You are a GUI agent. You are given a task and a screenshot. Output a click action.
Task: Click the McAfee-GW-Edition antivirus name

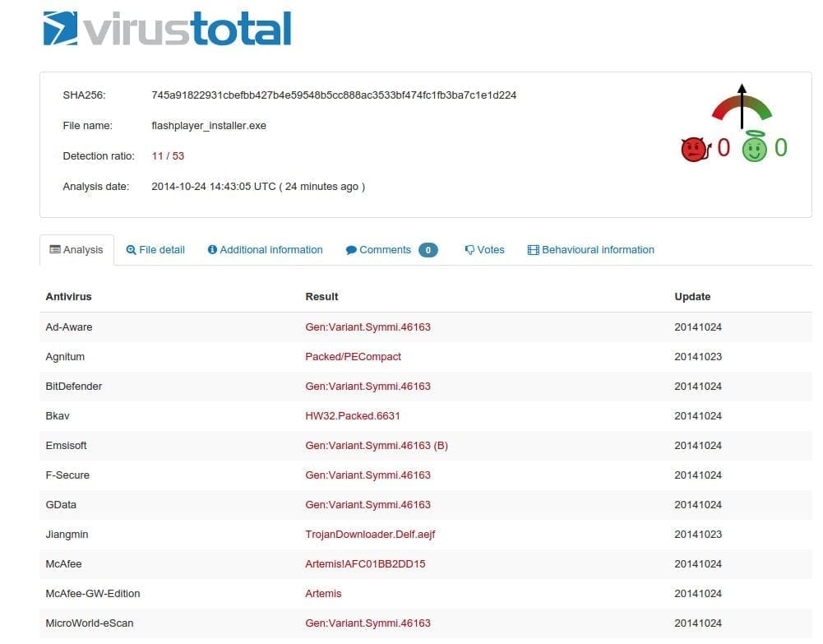93,594
